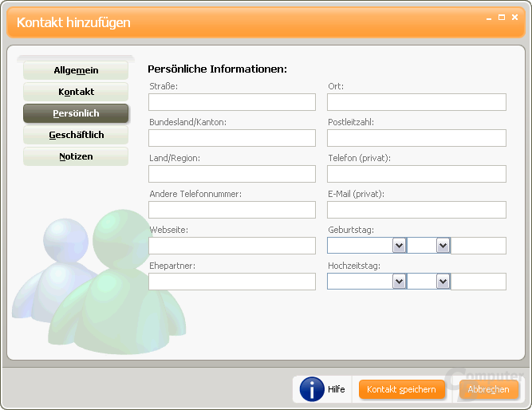Close the Kontakt hinzufügen window
The width and height of the screenshot is (532, 410).
click(514, 18)
